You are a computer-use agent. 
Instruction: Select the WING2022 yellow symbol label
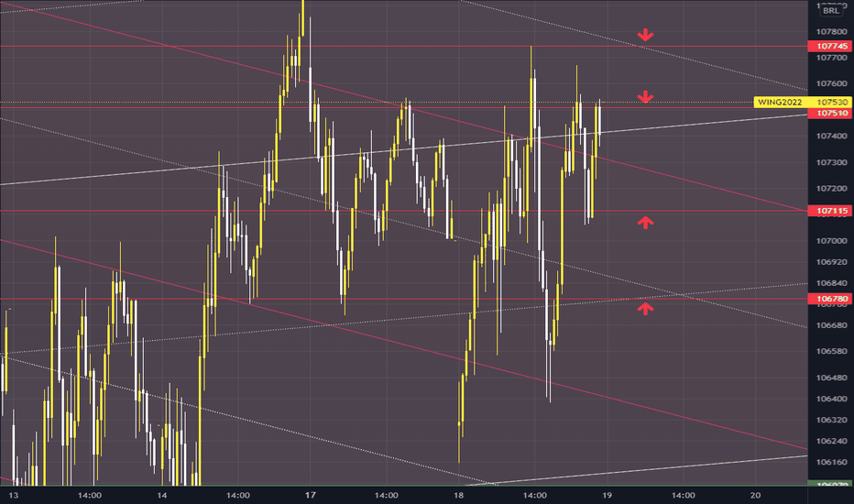coord(780,102)
